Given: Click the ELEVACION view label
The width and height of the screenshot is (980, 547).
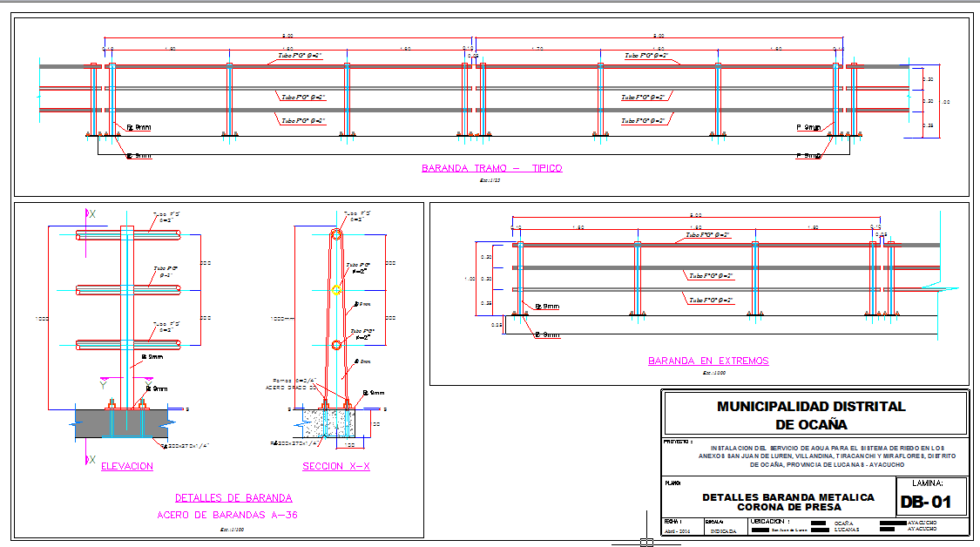Looking at the screenshot, I should click(x=127, y=466).
